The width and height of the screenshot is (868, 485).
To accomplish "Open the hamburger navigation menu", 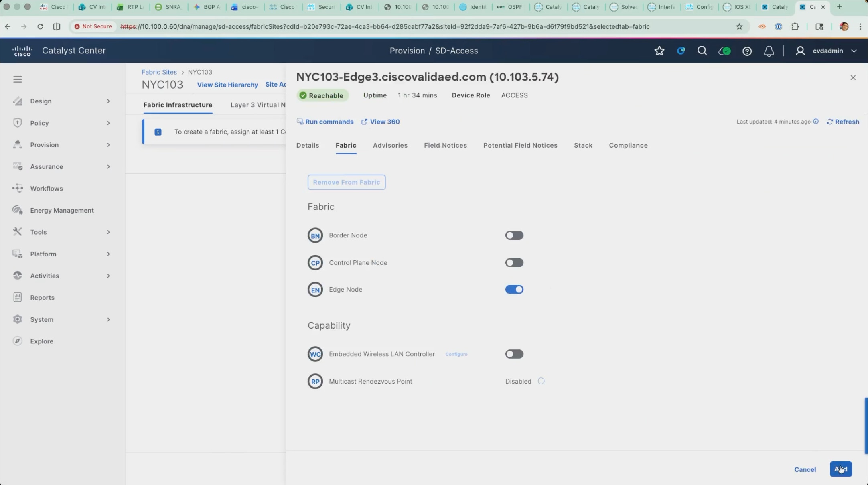I will pos(17,79).
